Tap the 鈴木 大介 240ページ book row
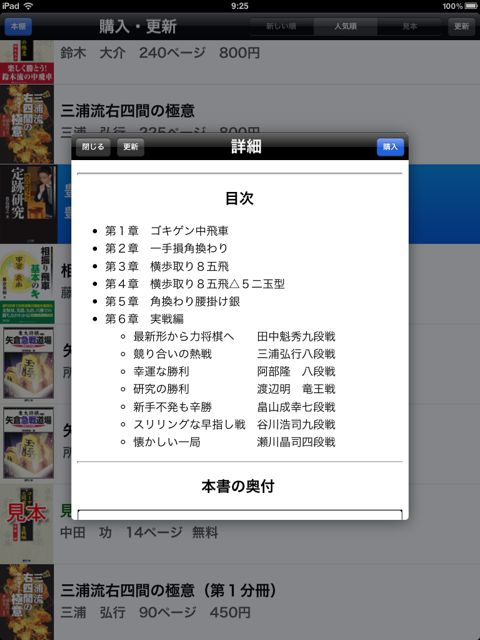The height and width of the screenshot is (640, 480). click(x=240, y=62)
